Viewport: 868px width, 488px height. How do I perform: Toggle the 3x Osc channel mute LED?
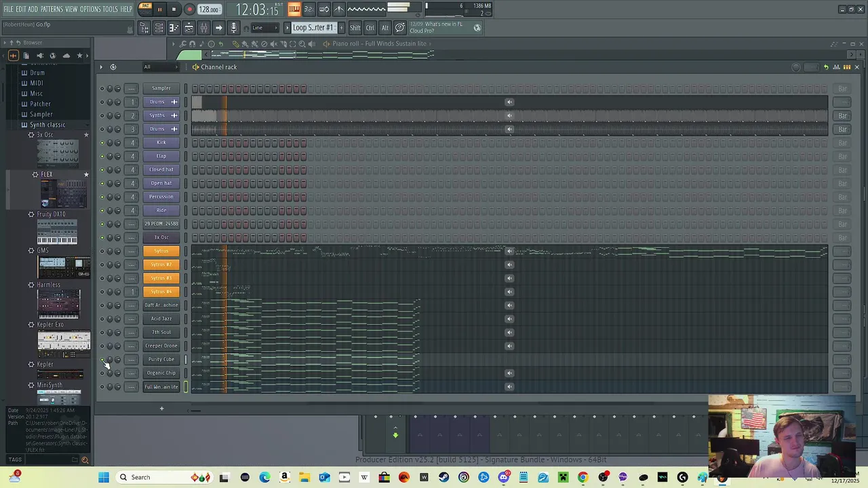102,237
